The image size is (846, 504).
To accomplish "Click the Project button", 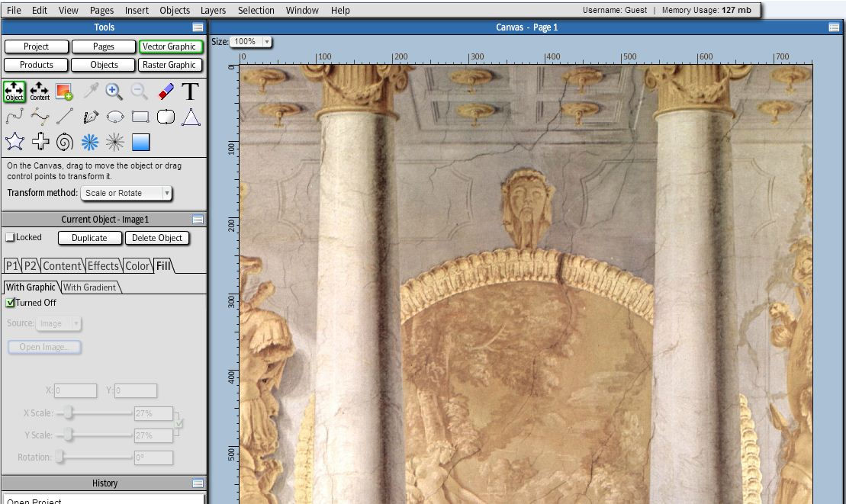I will point(36,47).
